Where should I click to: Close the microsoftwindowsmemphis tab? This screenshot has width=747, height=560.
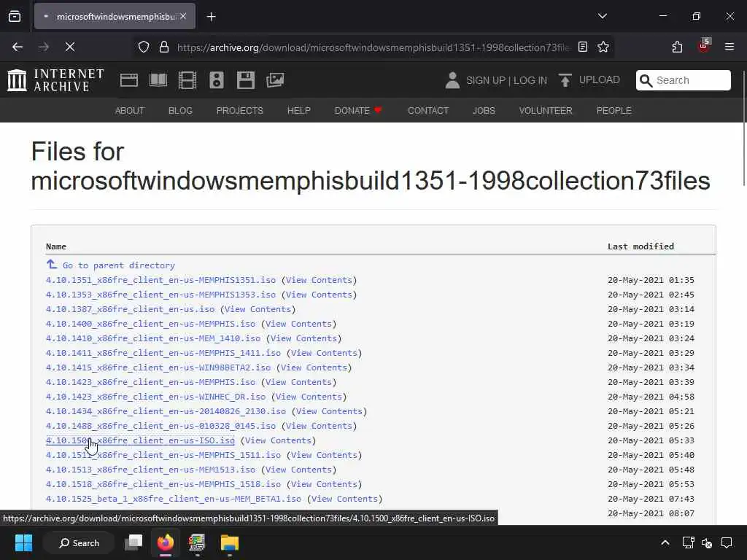click(183, 17)
